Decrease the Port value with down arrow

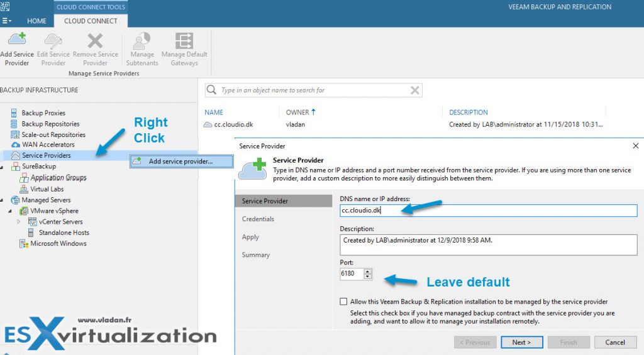368,276
